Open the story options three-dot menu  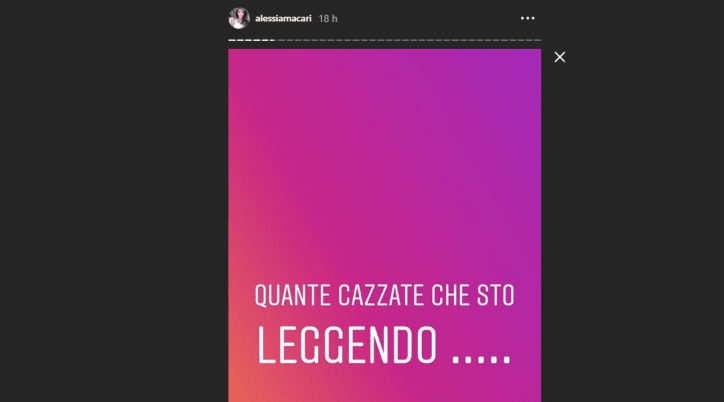tap(527, 18)
